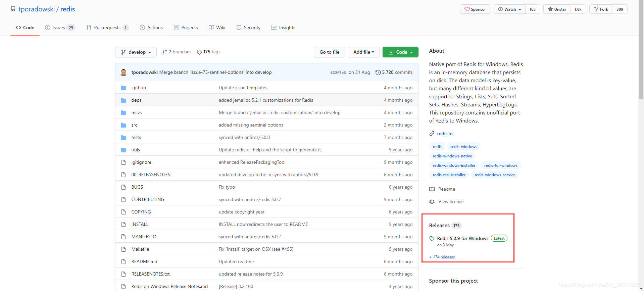Click the deps folder icon

coord(123,100)
